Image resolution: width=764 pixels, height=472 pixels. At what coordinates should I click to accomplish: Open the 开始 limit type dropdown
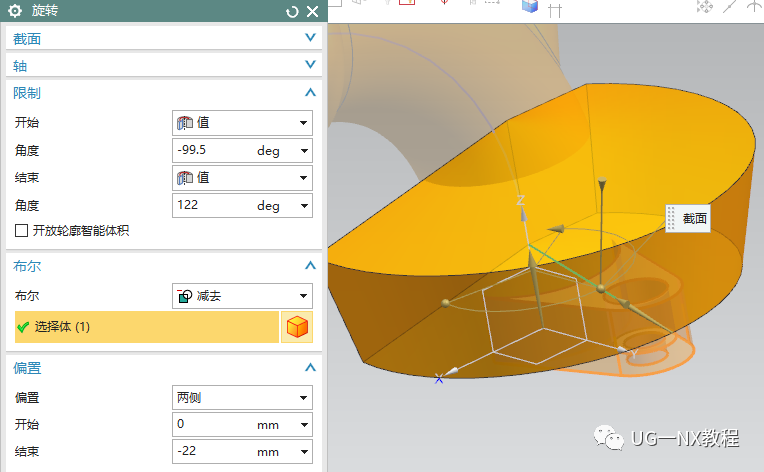(242, 123)
